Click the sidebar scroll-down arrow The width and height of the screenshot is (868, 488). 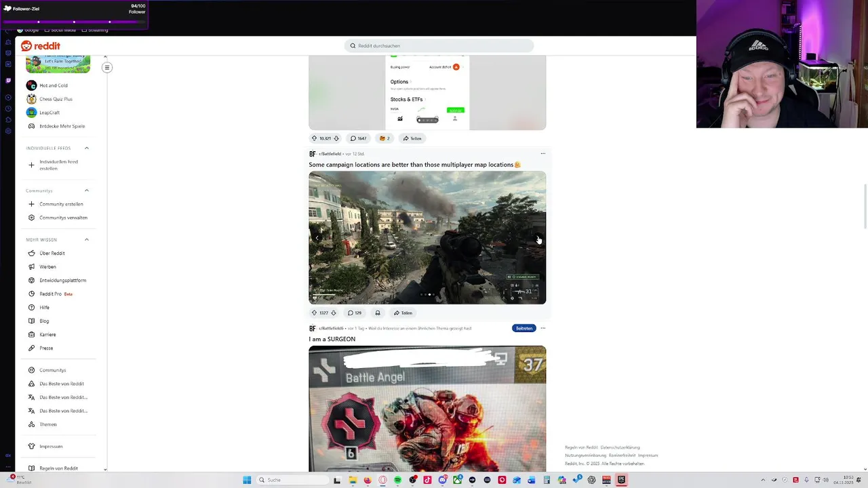(105, 469)
